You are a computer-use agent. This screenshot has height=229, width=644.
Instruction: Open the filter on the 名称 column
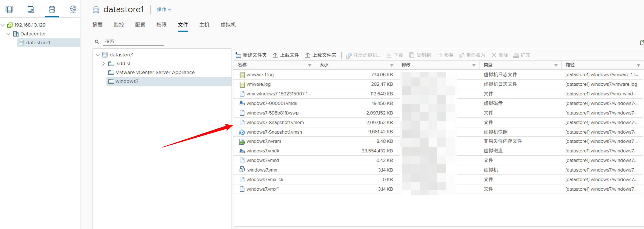309,66
